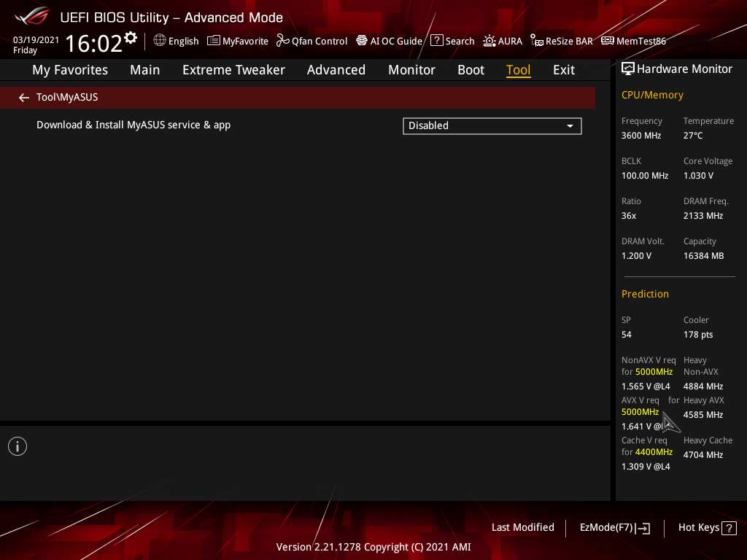Click the 1.565 V @L4 value

646,386
